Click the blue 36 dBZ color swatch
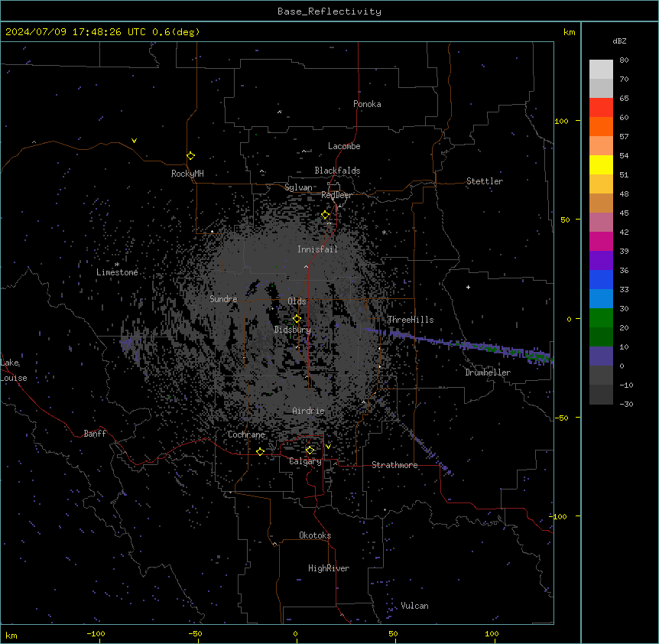This screenshot has height=644, width=659. click(601, 279)
